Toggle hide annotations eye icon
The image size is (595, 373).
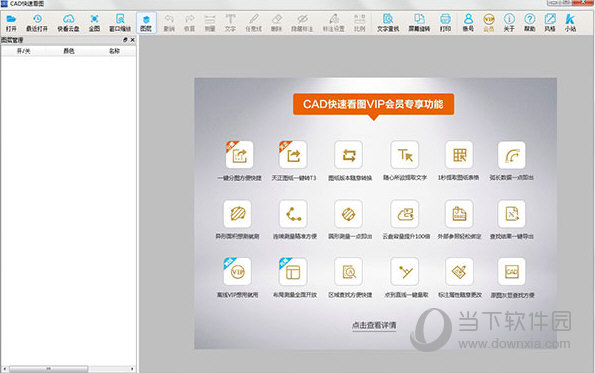302,23
